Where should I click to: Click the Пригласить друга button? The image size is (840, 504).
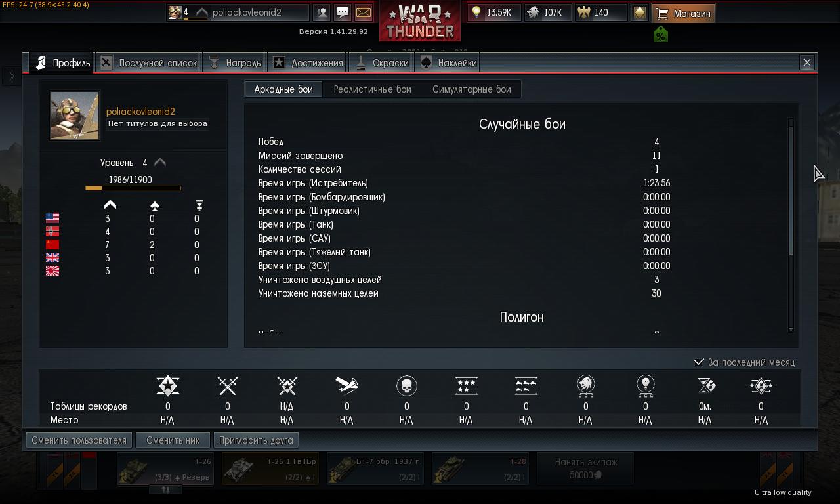coord(256,440)
